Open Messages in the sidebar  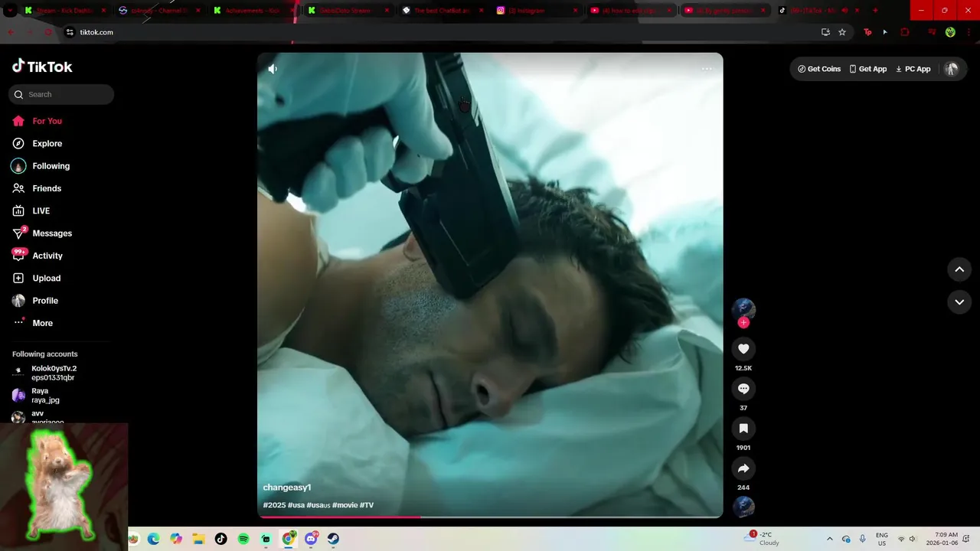tap(42, 233)
